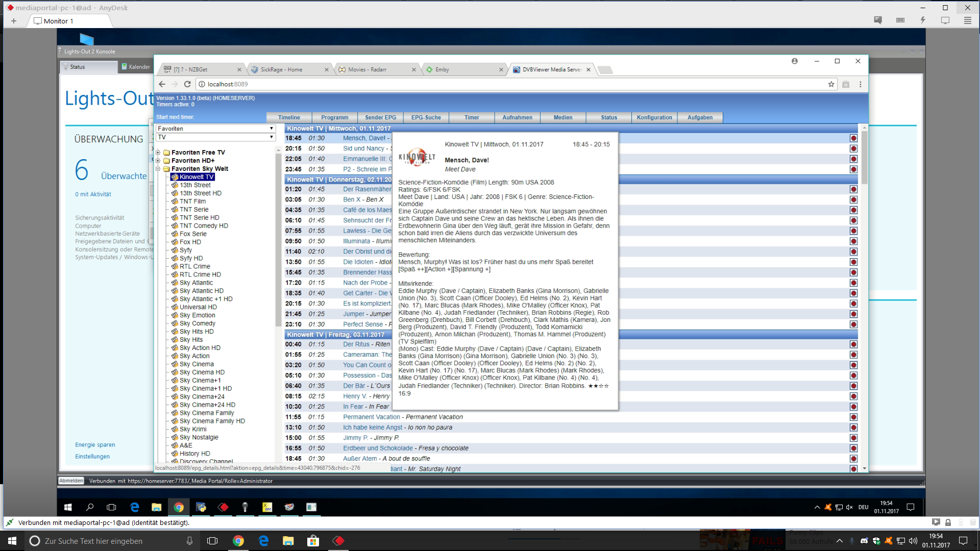Open the TV type dropdown
This screenshot has height=551, width=980.
[215, 137]
